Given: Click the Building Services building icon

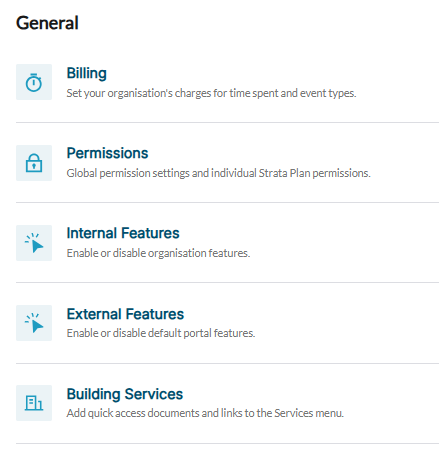Looking at the screenshot, I should [x=34, y=403].
